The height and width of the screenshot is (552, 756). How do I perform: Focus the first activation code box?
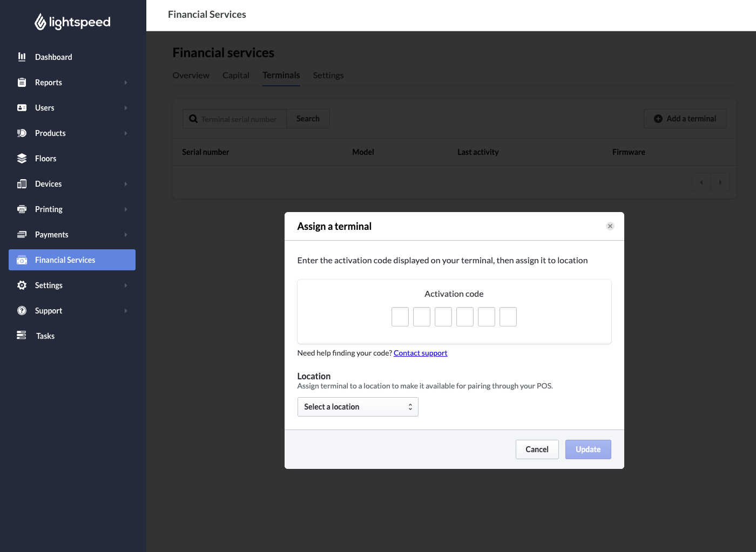coord(400,317)
